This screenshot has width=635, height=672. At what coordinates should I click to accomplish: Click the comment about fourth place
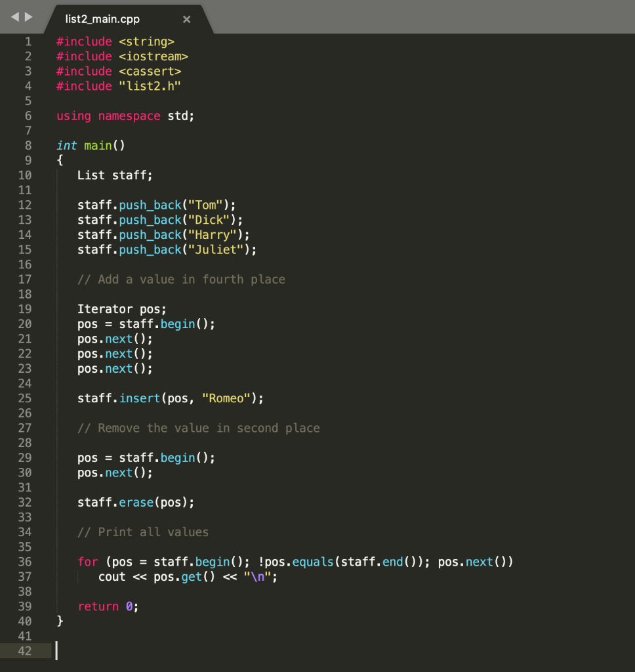[x=182, y=279]
